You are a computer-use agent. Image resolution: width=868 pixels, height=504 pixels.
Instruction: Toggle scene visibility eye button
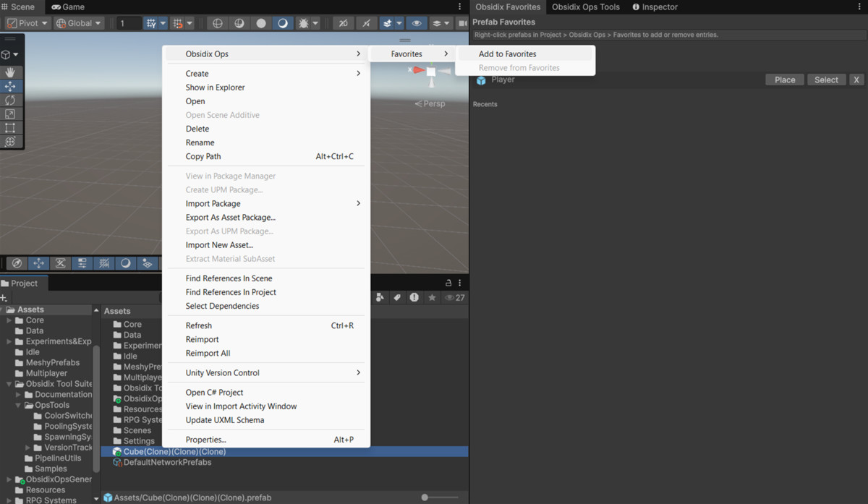click(x=416, y=23)
